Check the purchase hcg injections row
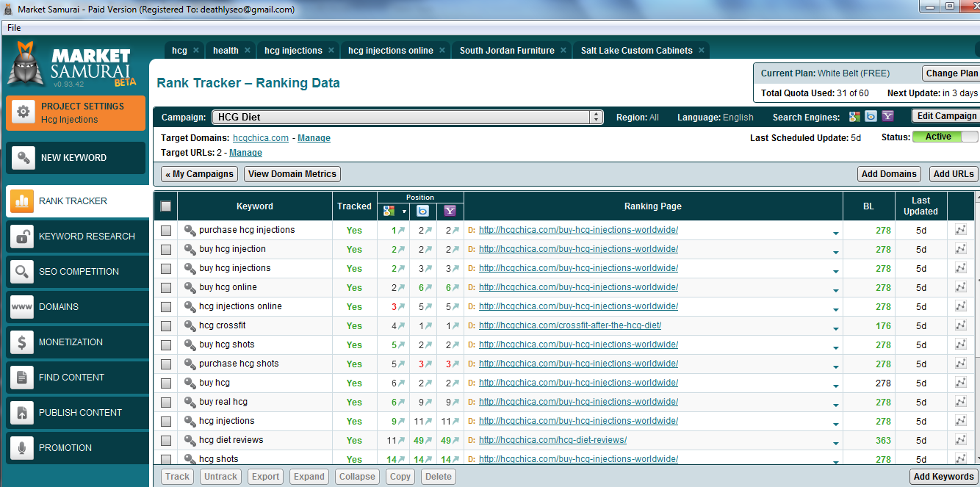The height and width of the screenshot is (487, 980). coord(166,231)
